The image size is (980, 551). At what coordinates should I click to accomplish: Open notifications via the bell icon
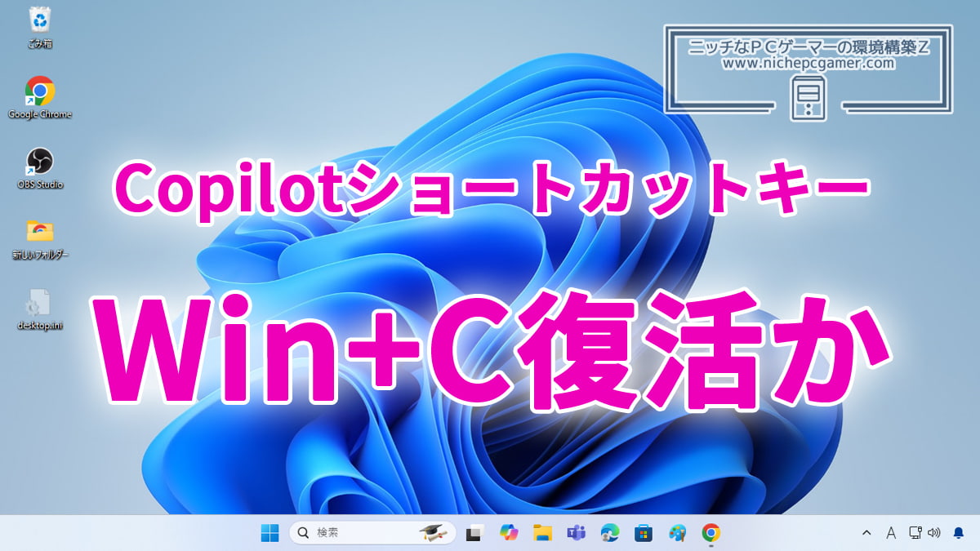(x=959, y=533)
